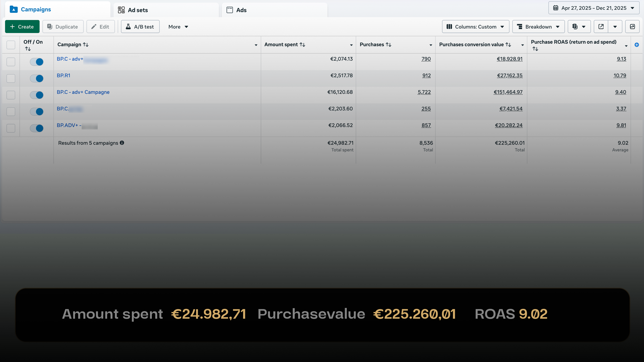Screen dimensions: 644x362
Task: Click the add column plus icon
Action: (636, 45)
